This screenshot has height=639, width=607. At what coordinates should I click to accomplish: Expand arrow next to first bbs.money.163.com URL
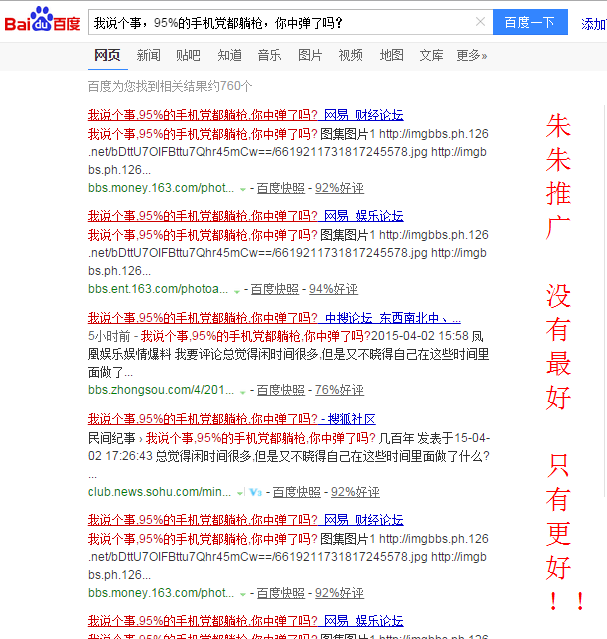[x=243, y=189]
